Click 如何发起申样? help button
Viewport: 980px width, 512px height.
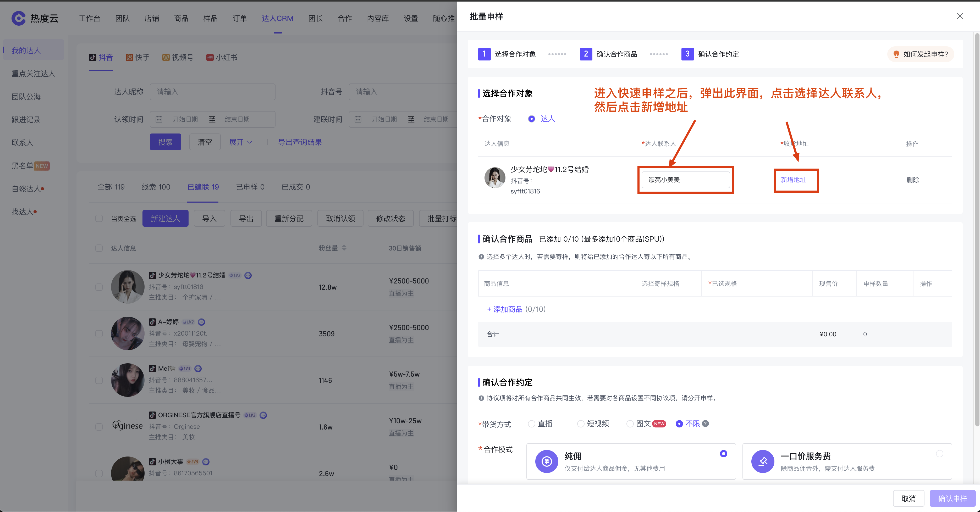coord(921,54)
